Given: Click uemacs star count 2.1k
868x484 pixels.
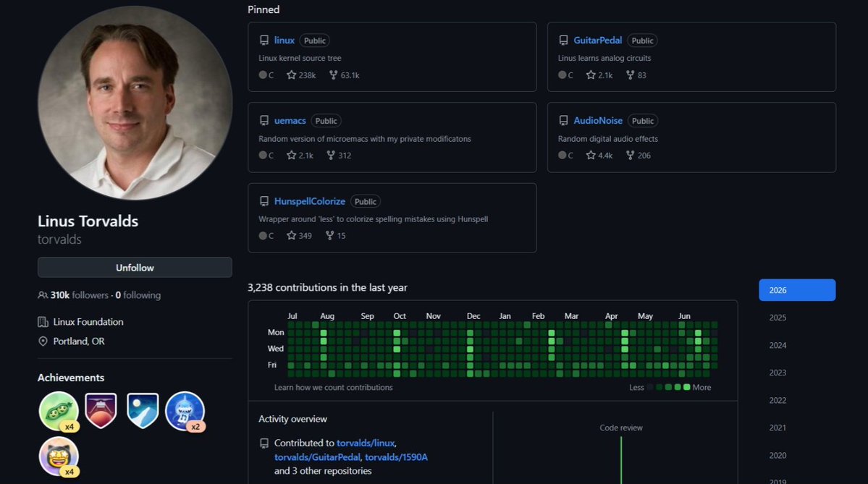Looking at the screenshot, I should (x=300, y=156).
